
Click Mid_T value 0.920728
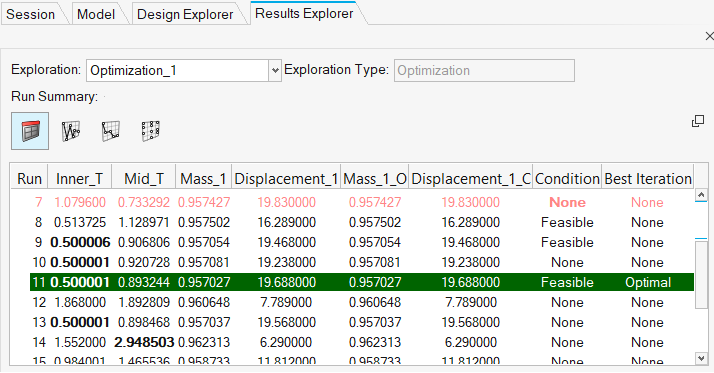pos(144,262)
